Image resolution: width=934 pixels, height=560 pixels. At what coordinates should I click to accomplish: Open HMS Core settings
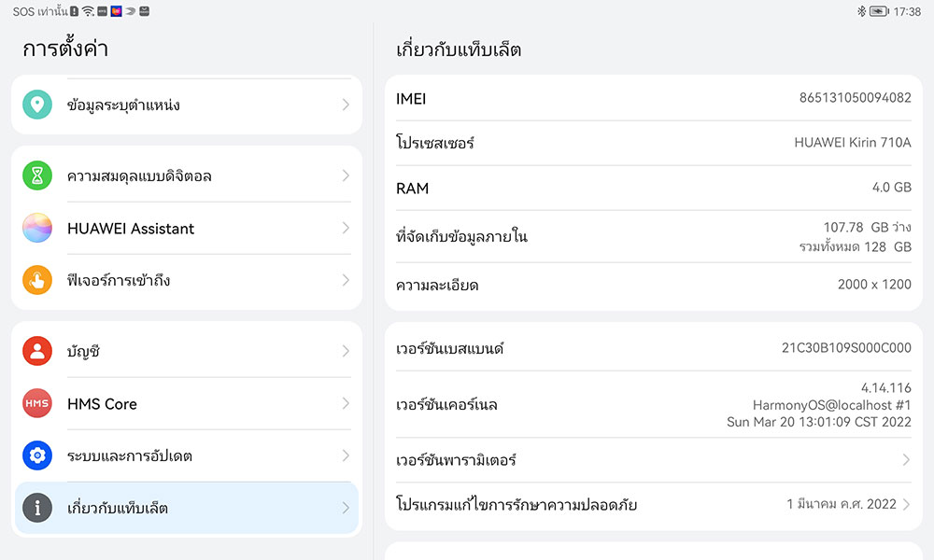point(187,403)
